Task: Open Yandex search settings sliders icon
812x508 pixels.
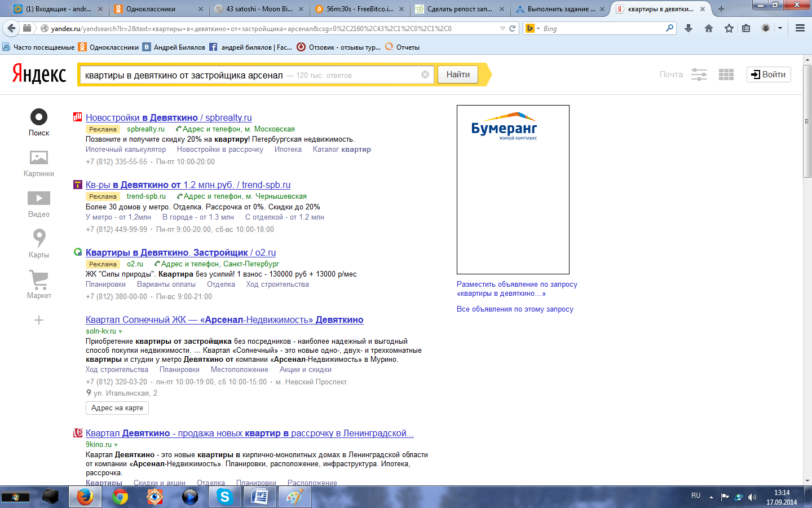Action: [699, 75]
